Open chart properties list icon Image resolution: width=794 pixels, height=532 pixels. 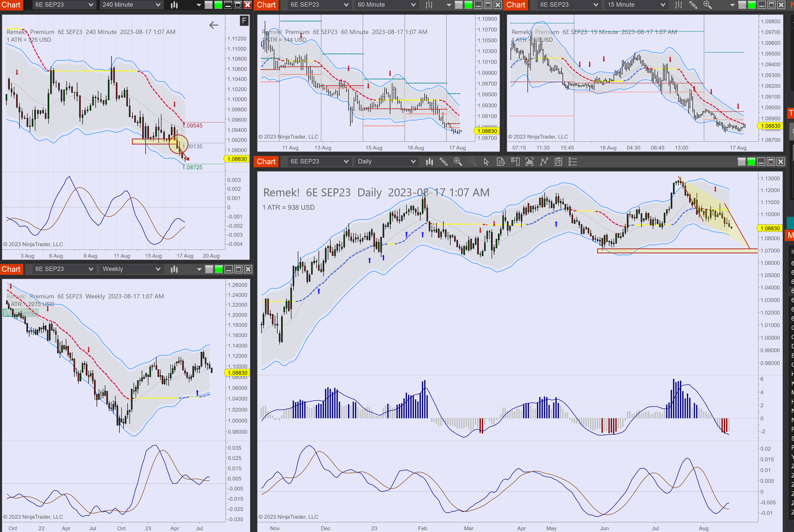pyautogui.click(x=573, y=162)
